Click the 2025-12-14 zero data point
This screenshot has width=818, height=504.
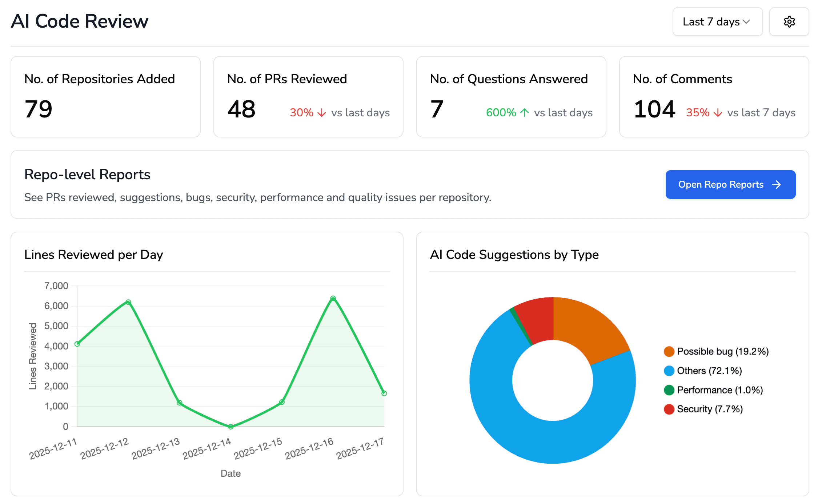pyautogui.click(x=230, y=427)
